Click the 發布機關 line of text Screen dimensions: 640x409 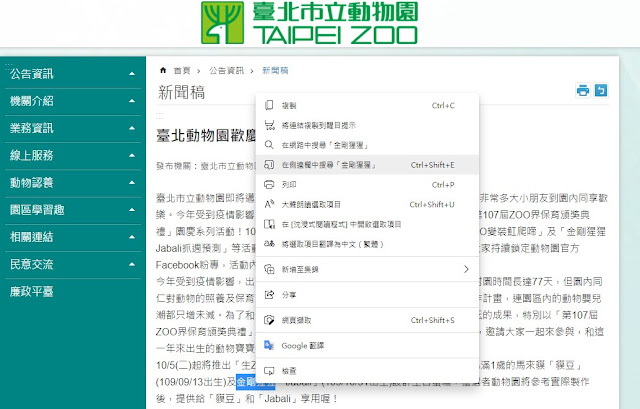[x=205, y=166]
